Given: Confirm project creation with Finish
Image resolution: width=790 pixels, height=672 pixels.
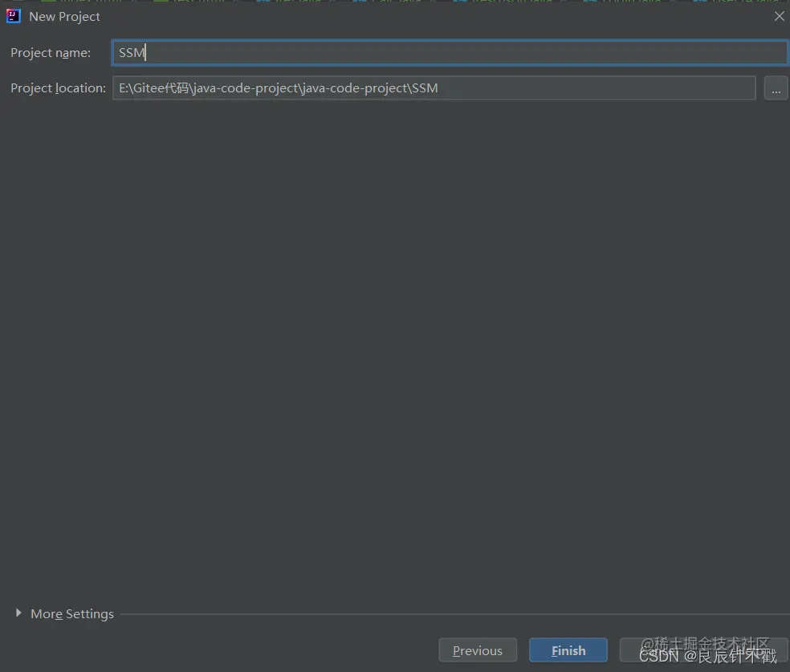Looking at the screenshot, I should (568, 650).
